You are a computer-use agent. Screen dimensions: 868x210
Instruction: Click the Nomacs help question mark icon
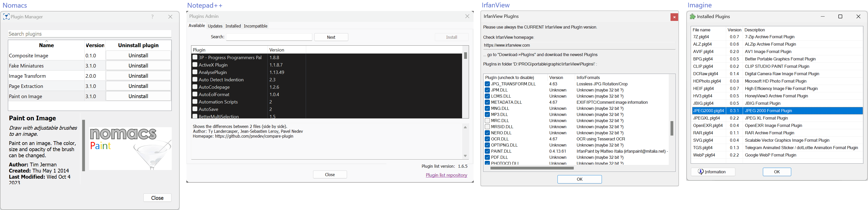point(152,17)
